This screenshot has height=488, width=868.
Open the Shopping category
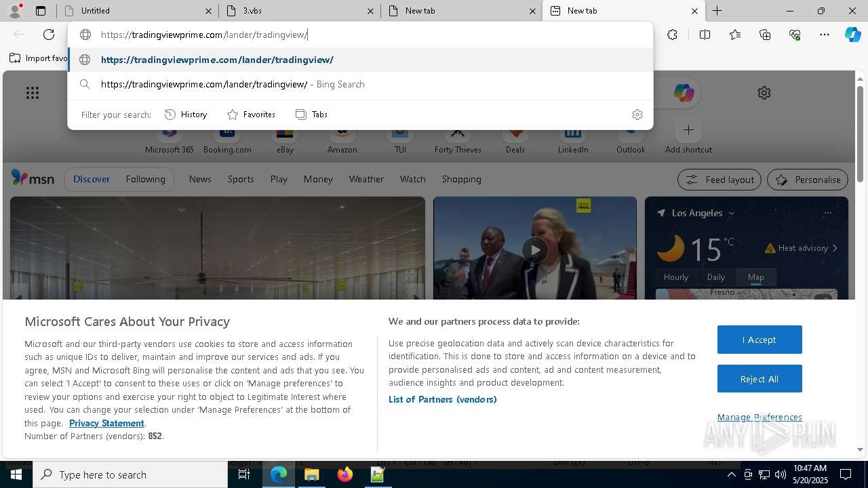point(461,179)
